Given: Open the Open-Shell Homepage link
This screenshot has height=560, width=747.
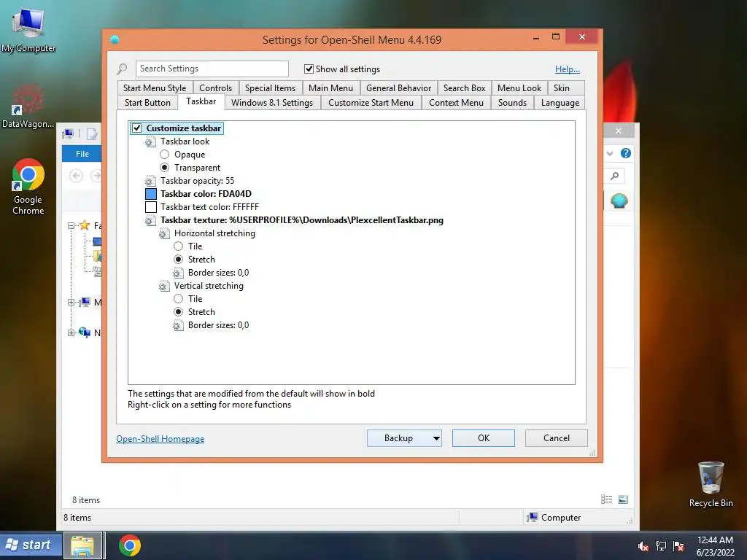Looking at the screenshot, I should pyautogui.click(x=160, y=439).
